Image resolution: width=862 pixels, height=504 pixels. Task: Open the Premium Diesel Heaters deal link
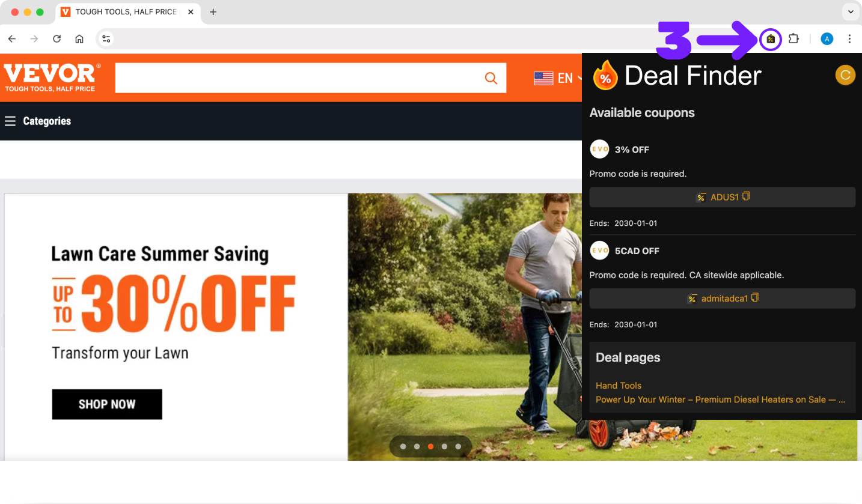(x=721, y=399)
